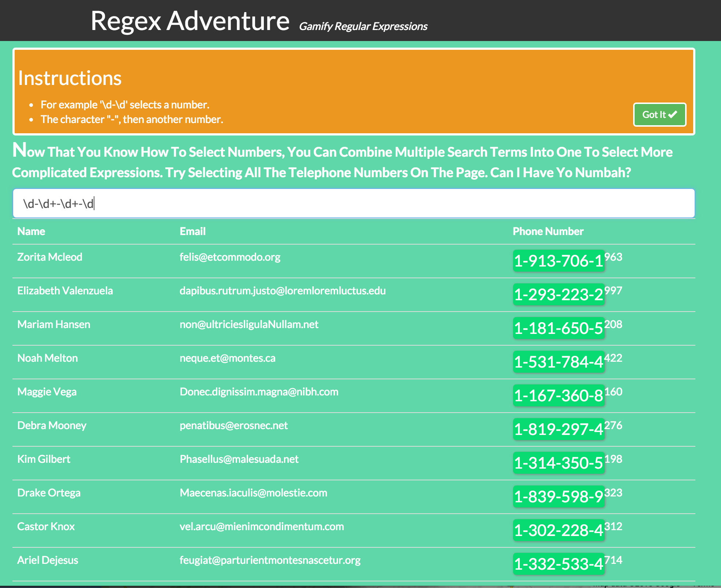Screen dimensions: 721x588
Task: Click the Email column header
Action: (193, 231)
